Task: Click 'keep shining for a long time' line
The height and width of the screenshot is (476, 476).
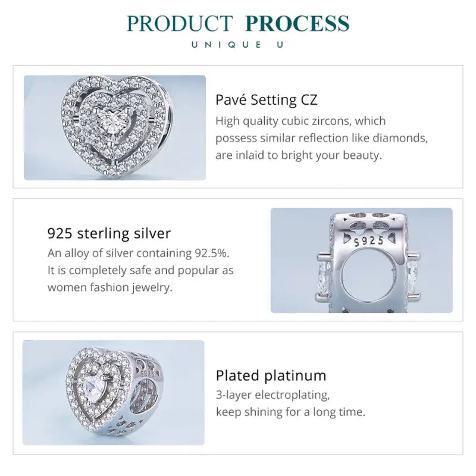Action: (x=290, y=412)
